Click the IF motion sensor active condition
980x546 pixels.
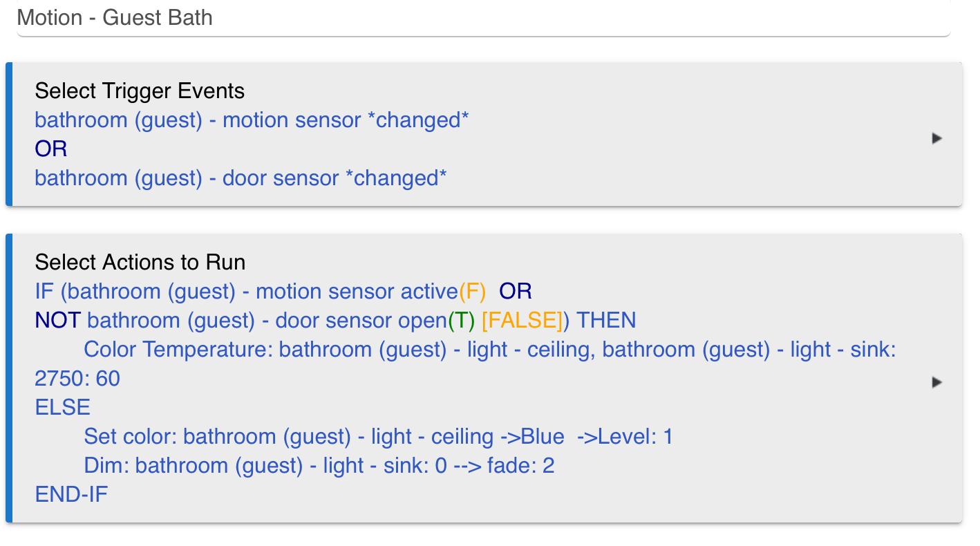(247, 291)
